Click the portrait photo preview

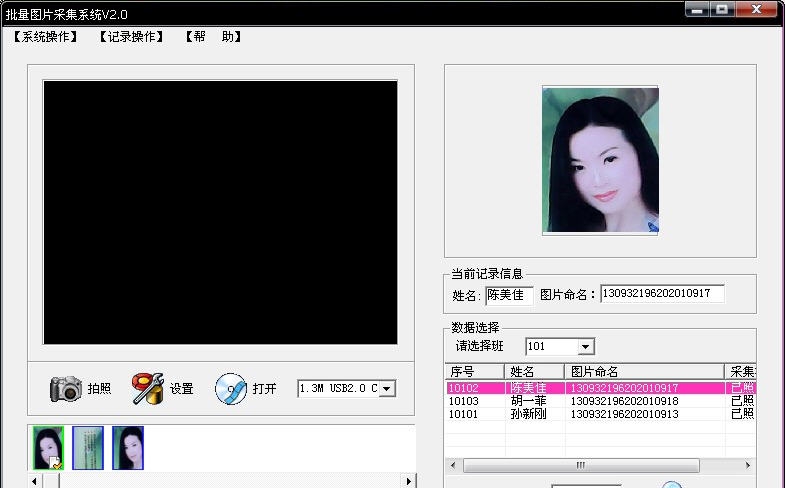600,160
